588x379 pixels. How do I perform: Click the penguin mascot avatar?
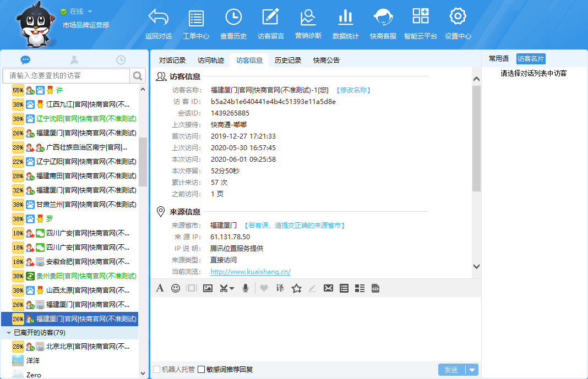coord(35,24)
